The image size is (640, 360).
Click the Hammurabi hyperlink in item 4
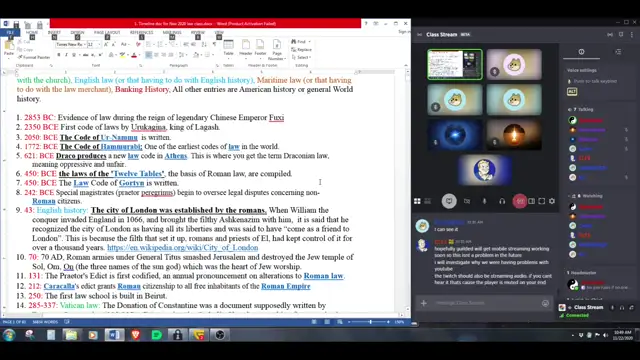pos(121,147)
